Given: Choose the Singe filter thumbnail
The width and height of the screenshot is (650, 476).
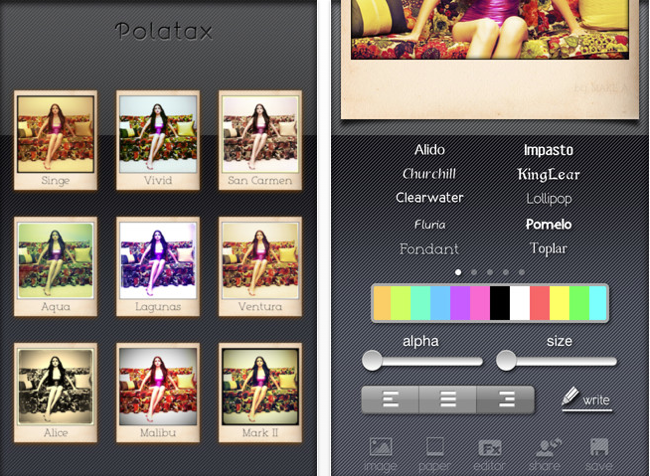Looking at the screenshot, I should point(56,140).
